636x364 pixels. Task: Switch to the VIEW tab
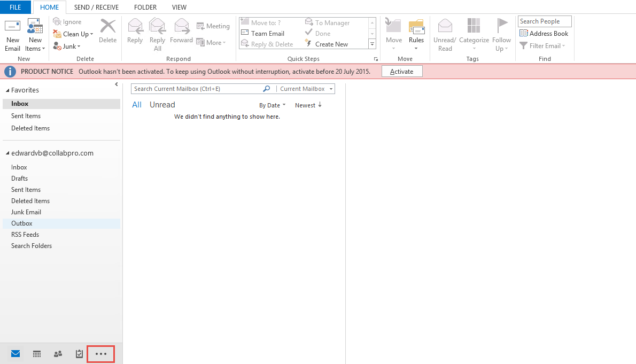[x=179, y=7]
